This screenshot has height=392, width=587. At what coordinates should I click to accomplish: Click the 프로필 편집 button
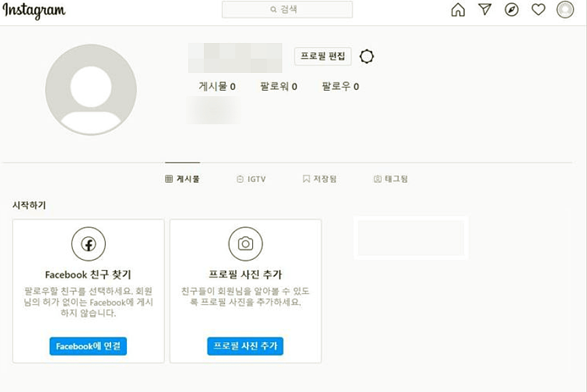[322, 56]
